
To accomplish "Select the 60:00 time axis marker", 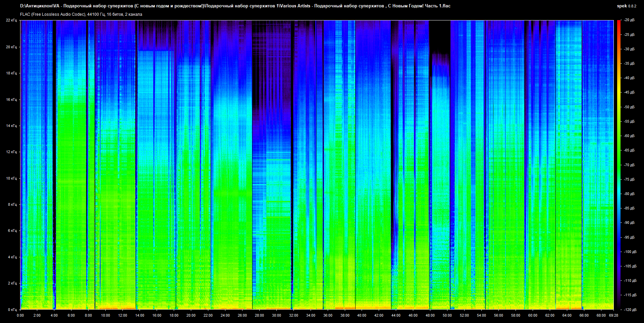I will coord(533,315).
